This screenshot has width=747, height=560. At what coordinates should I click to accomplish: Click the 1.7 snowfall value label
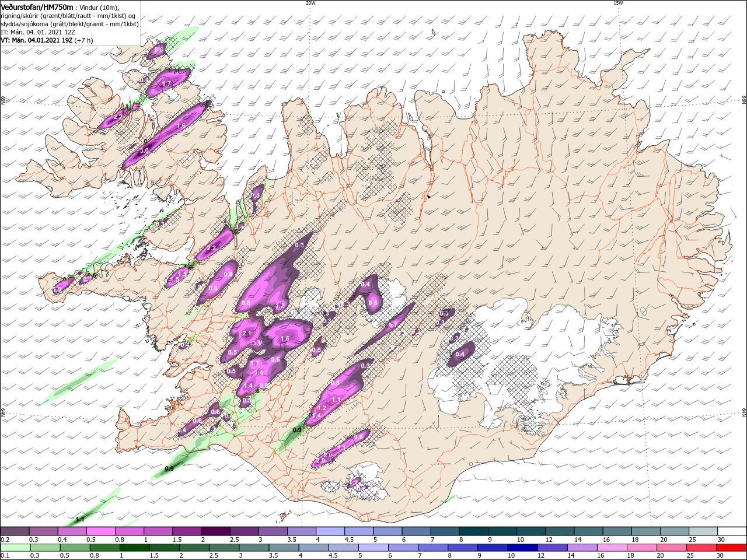coord(166,83)
